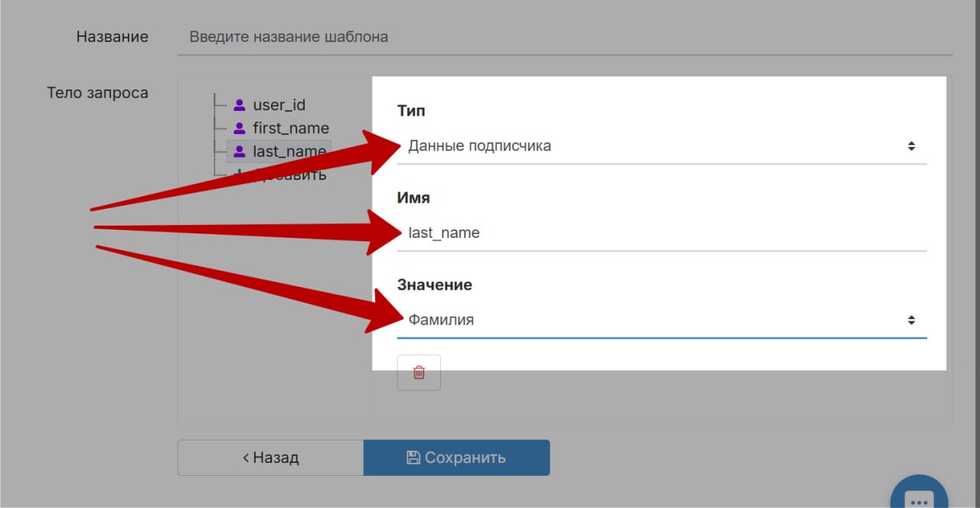Select the user_id tree node
980x508 pixels.
tap(279, 106)
